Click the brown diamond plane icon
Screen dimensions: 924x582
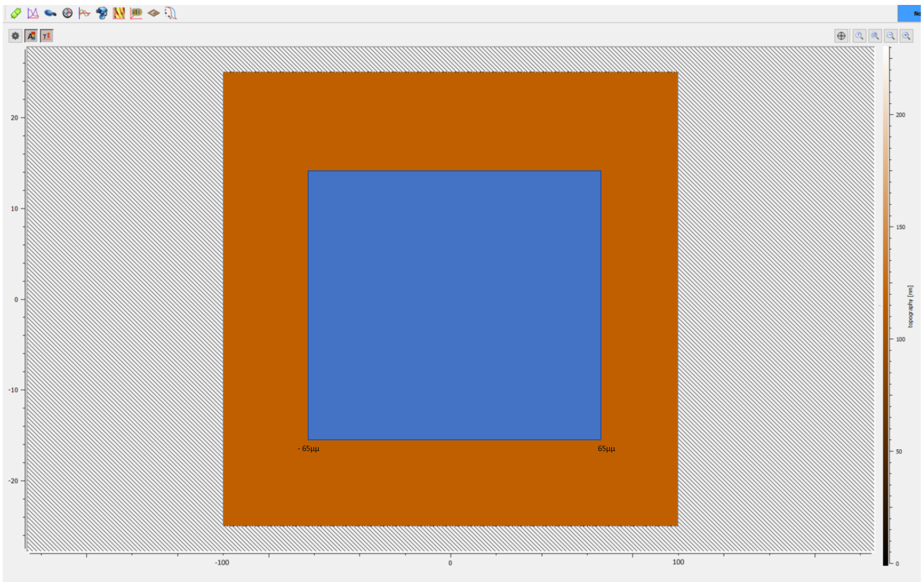pyautogui.click(x=153, y=13)
